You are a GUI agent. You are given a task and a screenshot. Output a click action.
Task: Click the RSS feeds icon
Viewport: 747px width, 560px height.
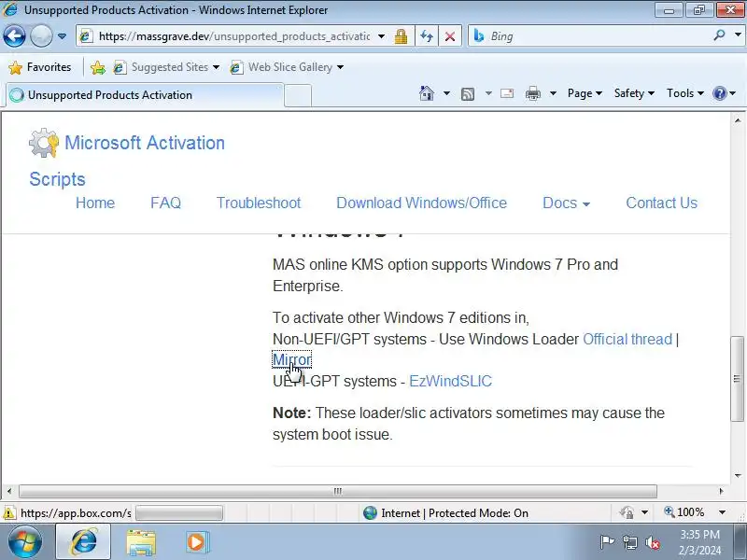[x=468, y=94]
